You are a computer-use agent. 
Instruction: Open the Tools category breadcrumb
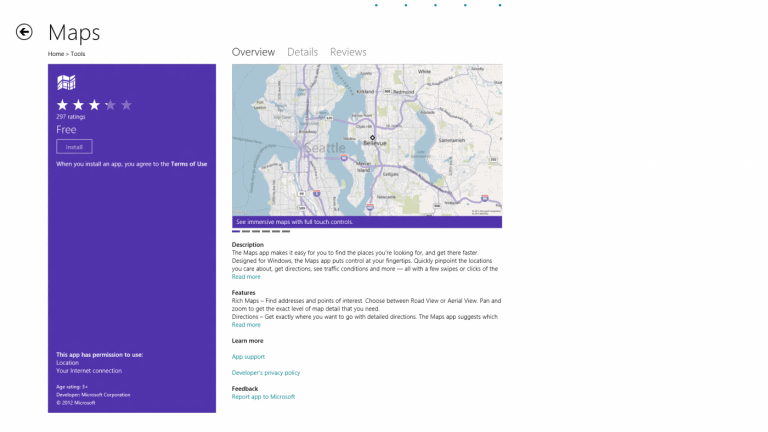point(77,54)
